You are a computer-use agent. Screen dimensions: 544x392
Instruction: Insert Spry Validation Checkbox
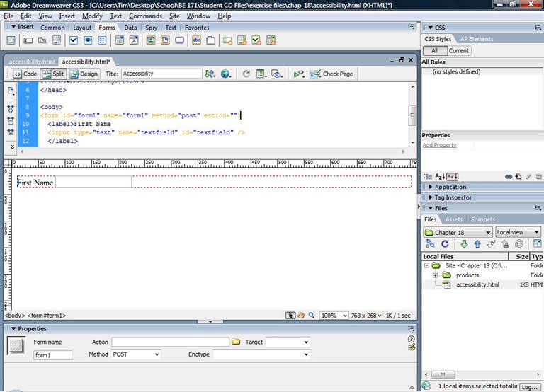pos(256,40)
